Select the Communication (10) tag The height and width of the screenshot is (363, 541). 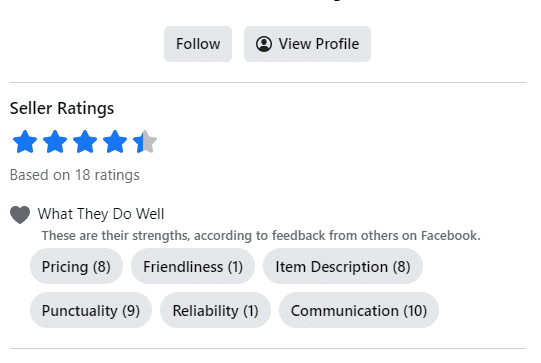click(x=359, y=310)
